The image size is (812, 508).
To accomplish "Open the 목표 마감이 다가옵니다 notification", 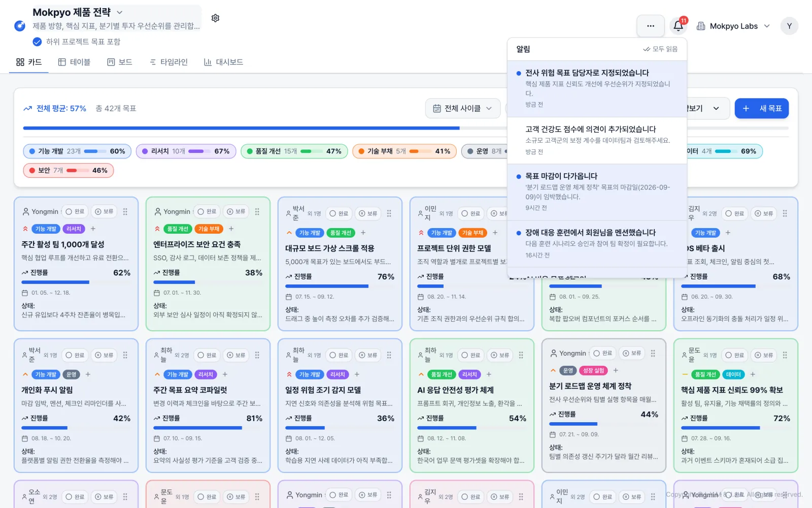I will (x=597, y=192).
